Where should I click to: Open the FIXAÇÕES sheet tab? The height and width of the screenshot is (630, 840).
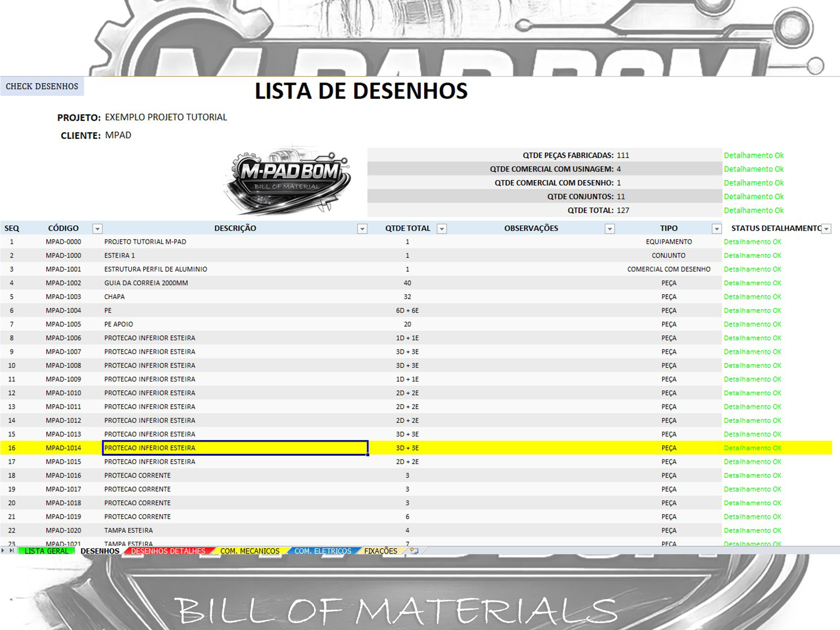(x=380, y=551)
